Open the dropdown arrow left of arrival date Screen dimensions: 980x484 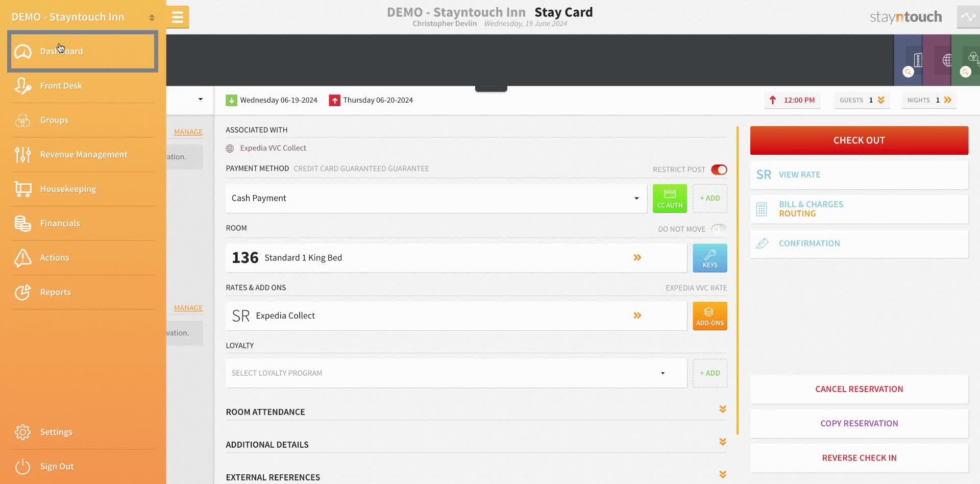200,99
